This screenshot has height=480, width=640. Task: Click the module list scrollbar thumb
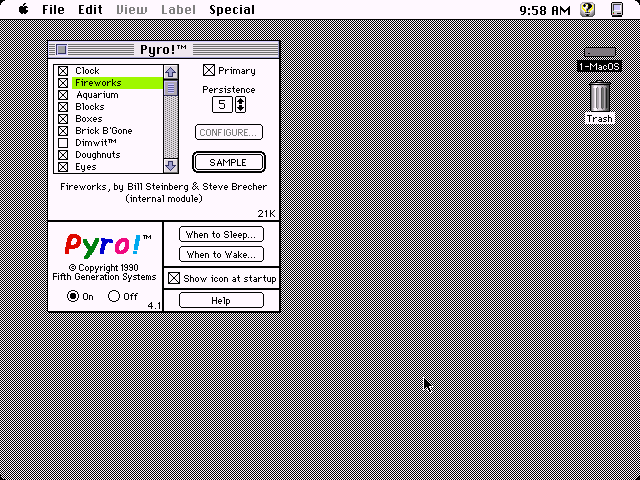(x=171, y=88)
